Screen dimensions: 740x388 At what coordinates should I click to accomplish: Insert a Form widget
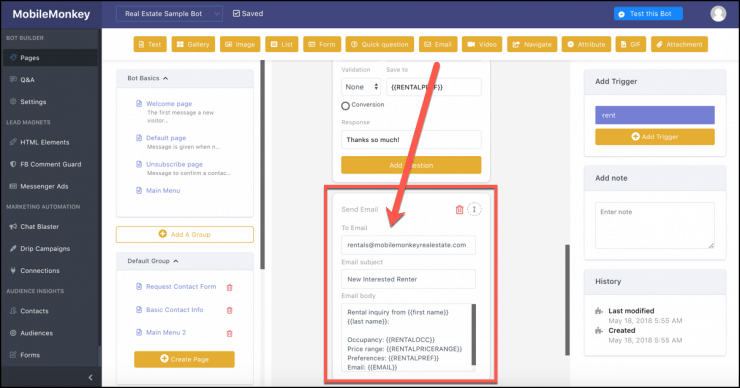point(322,44)
